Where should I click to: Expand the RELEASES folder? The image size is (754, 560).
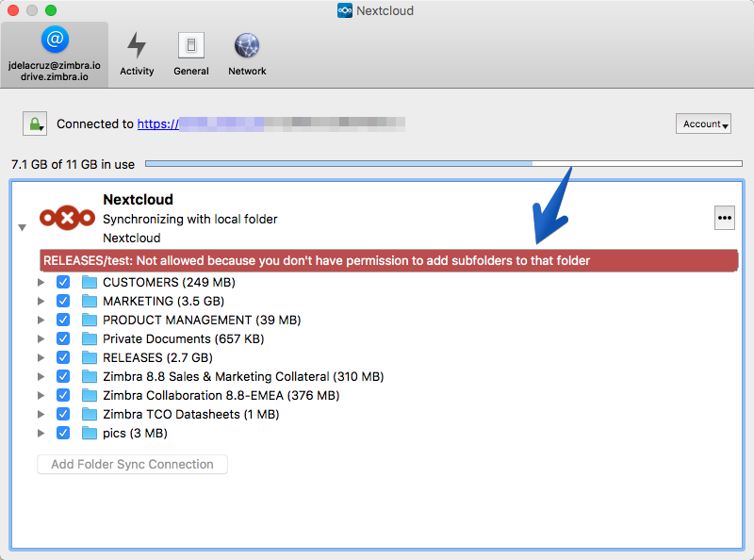coord(41,357)
